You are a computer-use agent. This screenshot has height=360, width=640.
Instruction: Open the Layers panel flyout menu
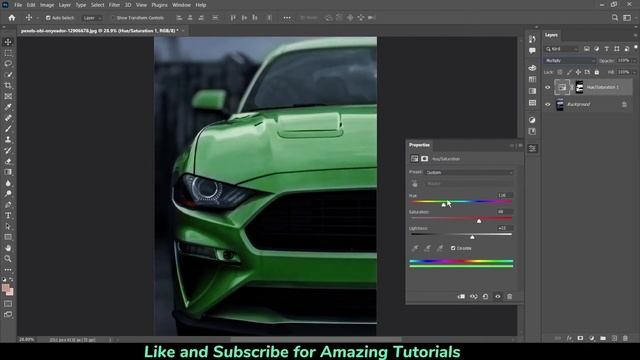click(636, 35)
